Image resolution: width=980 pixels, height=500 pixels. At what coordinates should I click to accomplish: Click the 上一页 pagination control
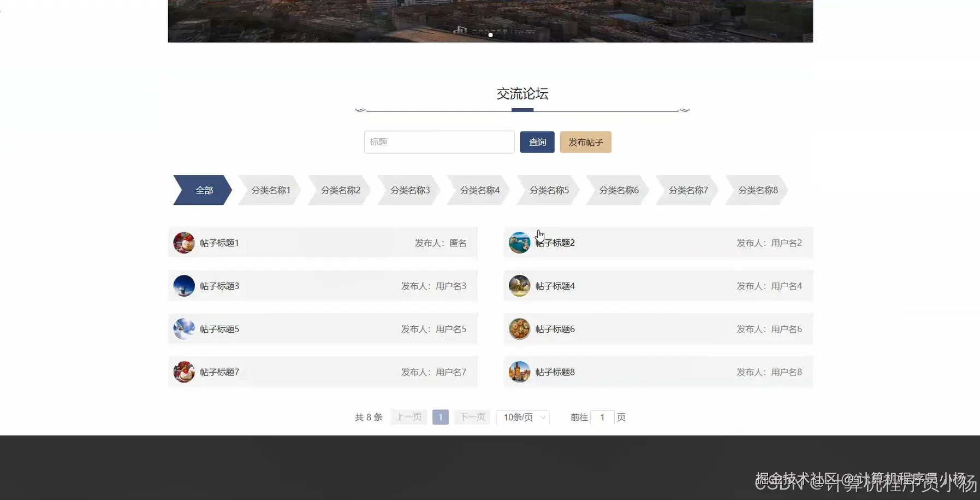pos(408,417)
